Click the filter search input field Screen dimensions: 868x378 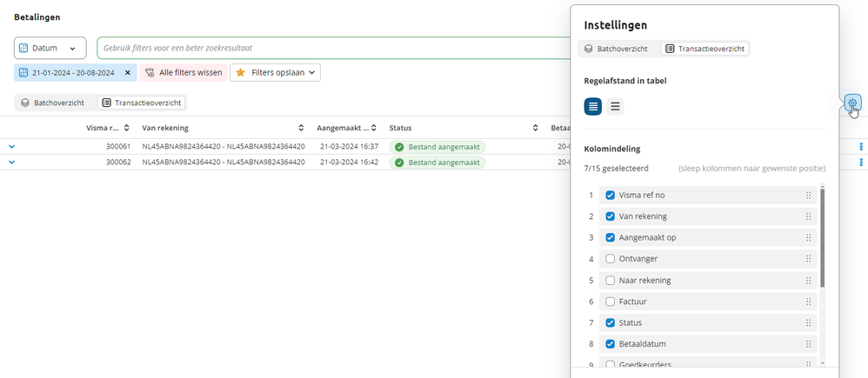[x=331, y=48]
